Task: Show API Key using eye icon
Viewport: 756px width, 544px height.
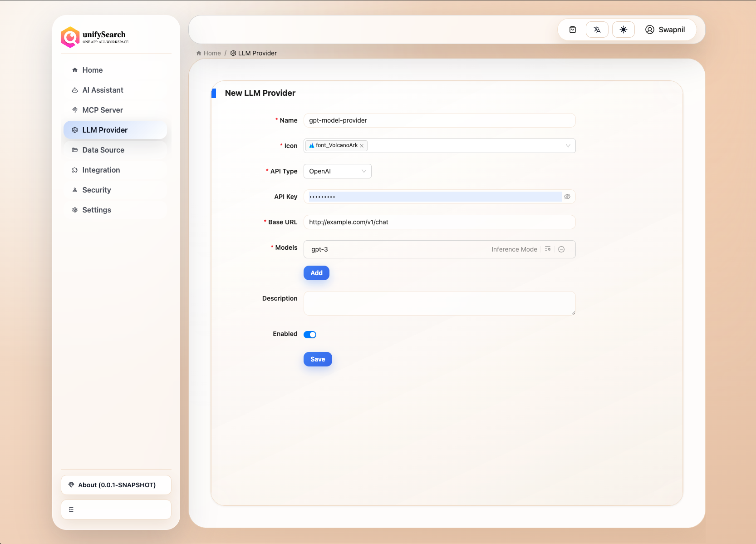Action: 567,197
